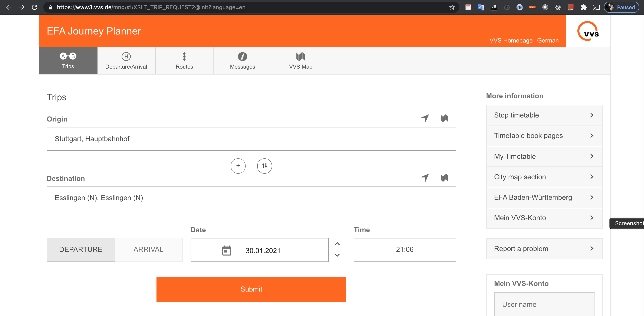Switch language via the German link

point(548,41)
